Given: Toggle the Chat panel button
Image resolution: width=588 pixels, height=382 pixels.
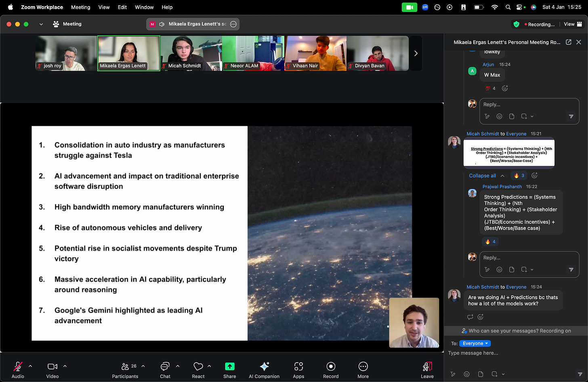Looking at the screenshot, I should [165, 370].
